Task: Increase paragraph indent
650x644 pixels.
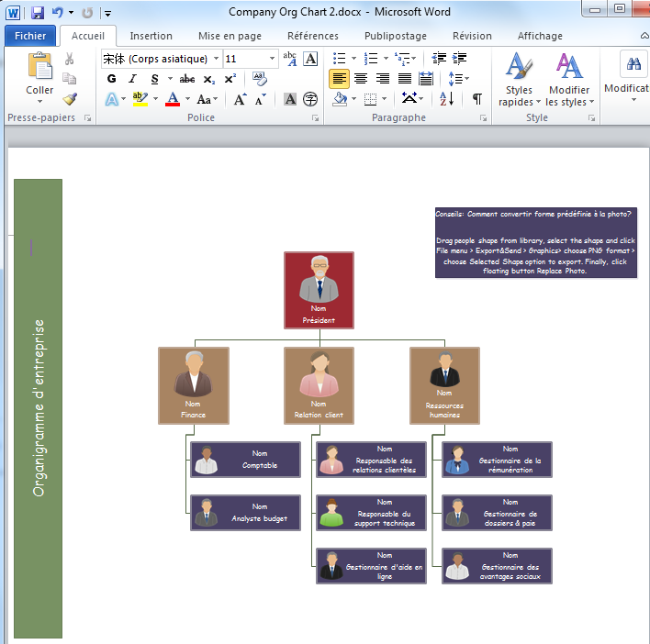Action: (459, 59)
